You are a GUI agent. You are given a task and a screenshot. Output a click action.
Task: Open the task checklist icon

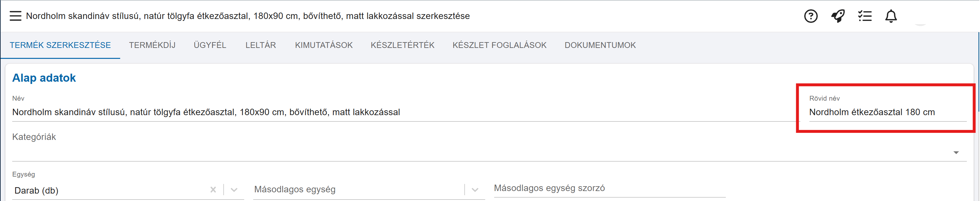coord(865,16)
